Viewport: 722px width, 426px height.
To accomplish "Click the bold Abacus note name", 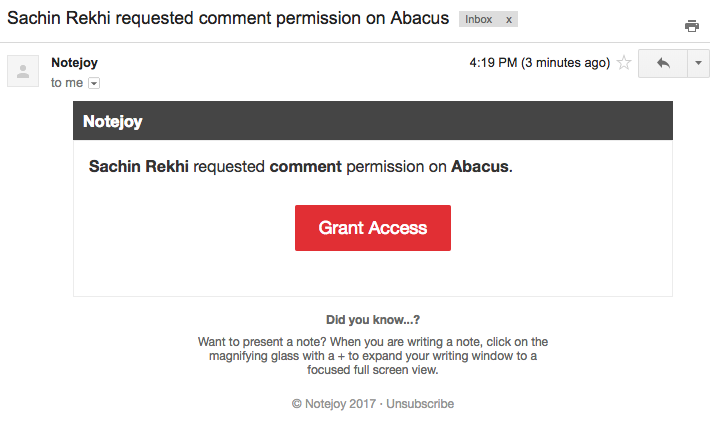I will tap(479, 166).
